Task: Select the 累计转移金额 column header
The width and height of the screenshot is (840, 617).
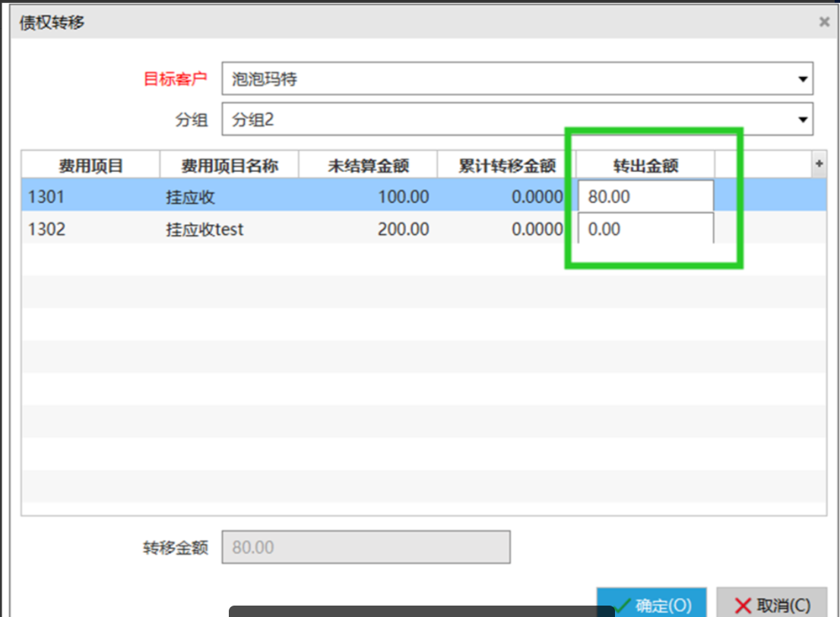Action: pyautogui.click(x=507, y=165)
